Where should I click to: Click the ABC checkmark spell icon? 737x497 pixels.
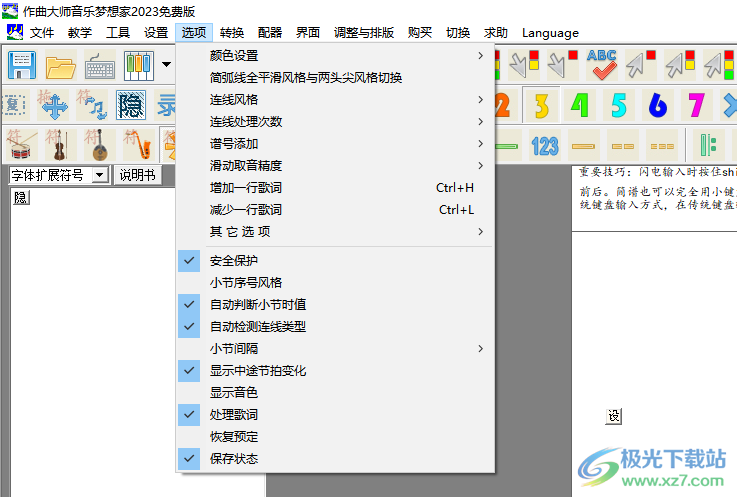point(602,64)
